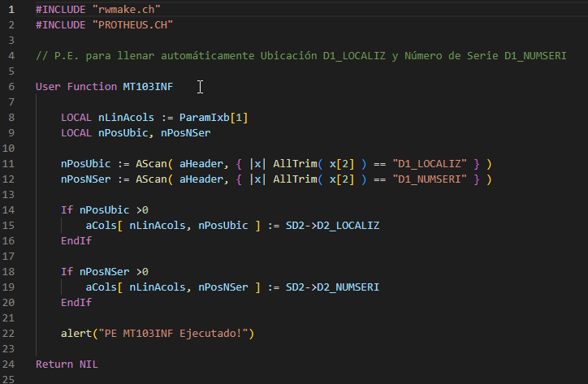Click the If keyword on line 14
The image size is (588, 384).
coord(67,210)
